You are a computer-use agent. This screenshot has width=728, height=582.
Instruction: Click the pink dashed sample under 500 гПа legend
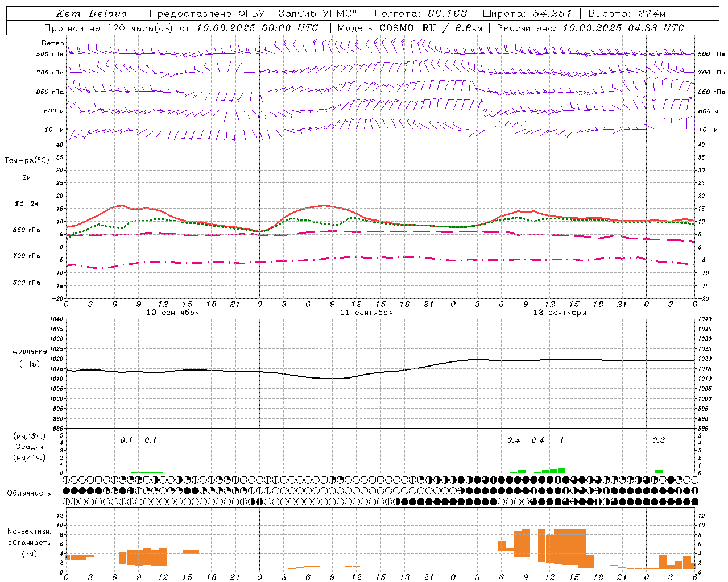pos(25,289)
